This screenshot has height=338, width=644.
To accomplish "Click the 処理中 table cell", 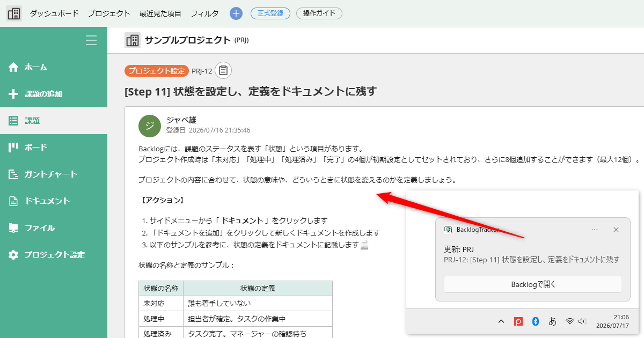I will tap(161, 319).
